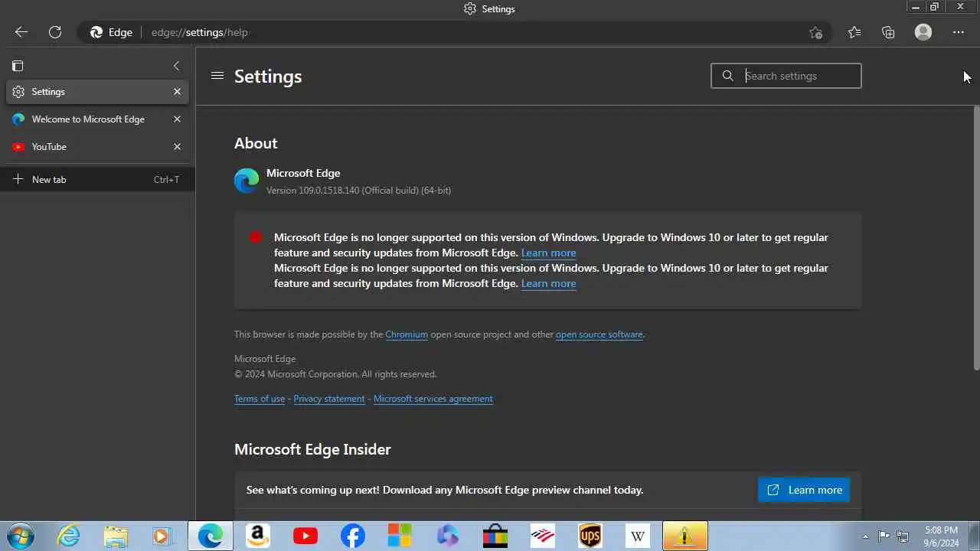Image resolution: width=980 pixels, height=551 pixels.
Task: Open the open source software link
Action: click(x=599, y=334)
